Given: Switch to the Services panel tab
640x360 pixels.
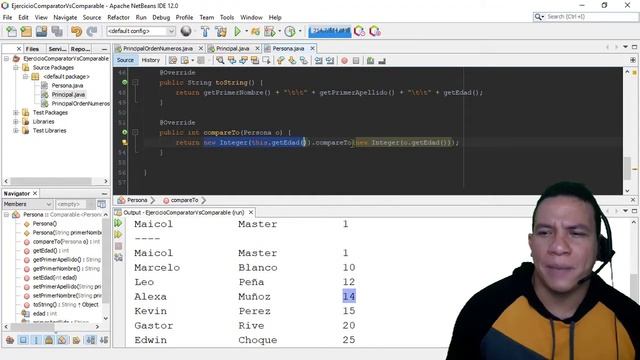Looking at the screenshot, I should pyautogui.click(x=57, y=49).
